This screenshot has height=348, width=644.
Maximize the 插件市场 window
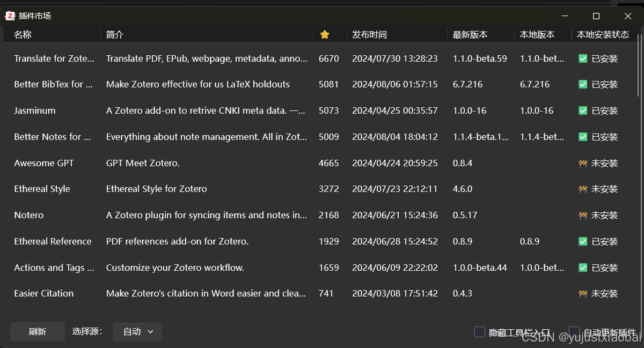point(596,16)
